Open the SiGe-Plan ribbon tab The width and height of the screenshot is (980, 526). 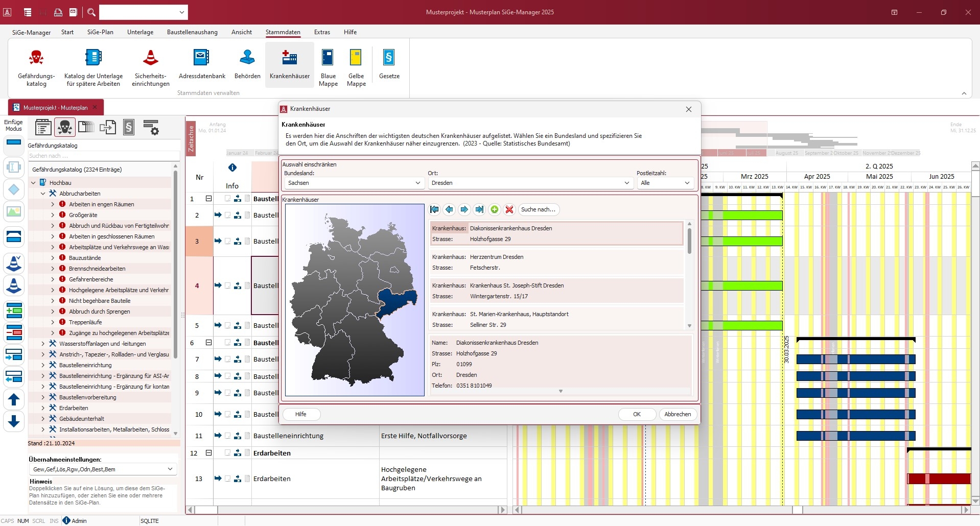[100, 32]
